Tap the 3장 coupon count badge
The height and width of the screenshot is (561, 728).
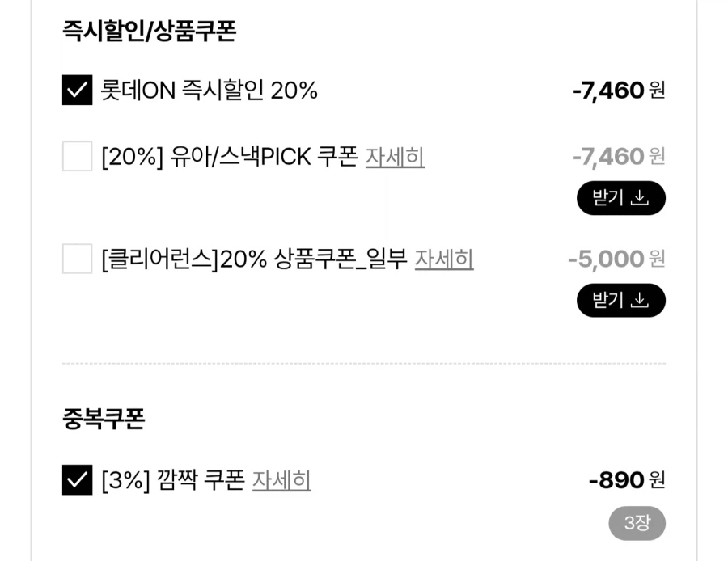637,523
